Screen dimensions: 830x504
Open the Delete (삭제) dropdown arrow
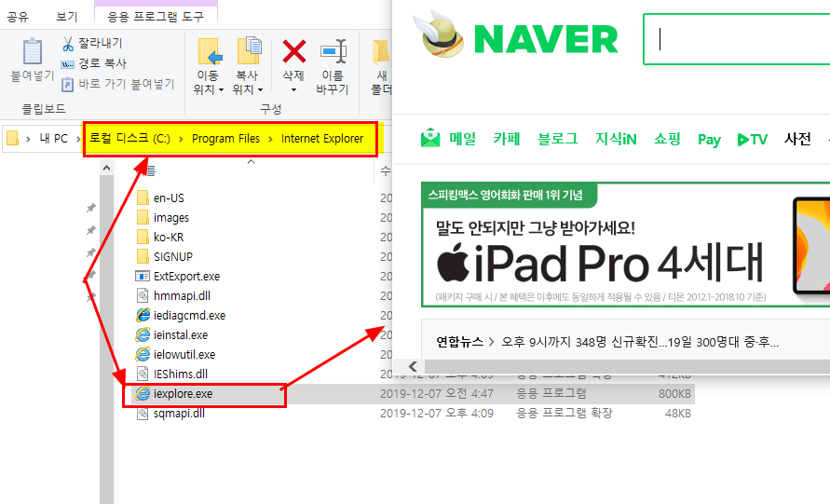(293, 90)
